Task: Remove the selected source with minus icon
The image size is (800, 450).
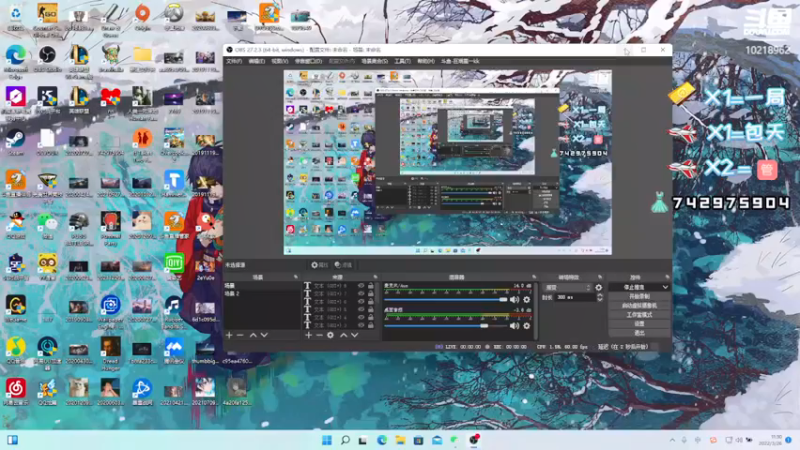Action: (319, 335)
